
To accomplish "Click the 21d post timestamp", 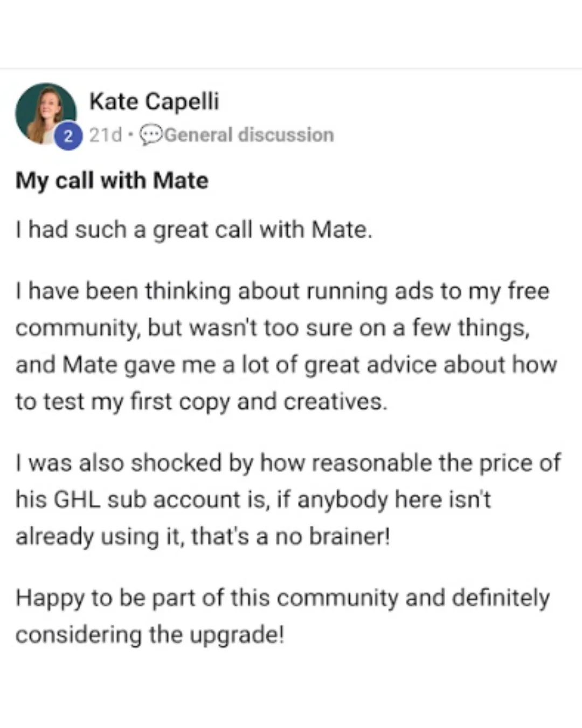I will point(106,135).
